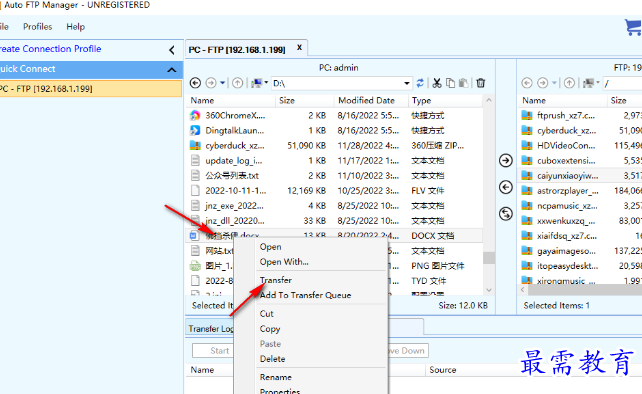Go up one folder in PC pane

(237, 83)
